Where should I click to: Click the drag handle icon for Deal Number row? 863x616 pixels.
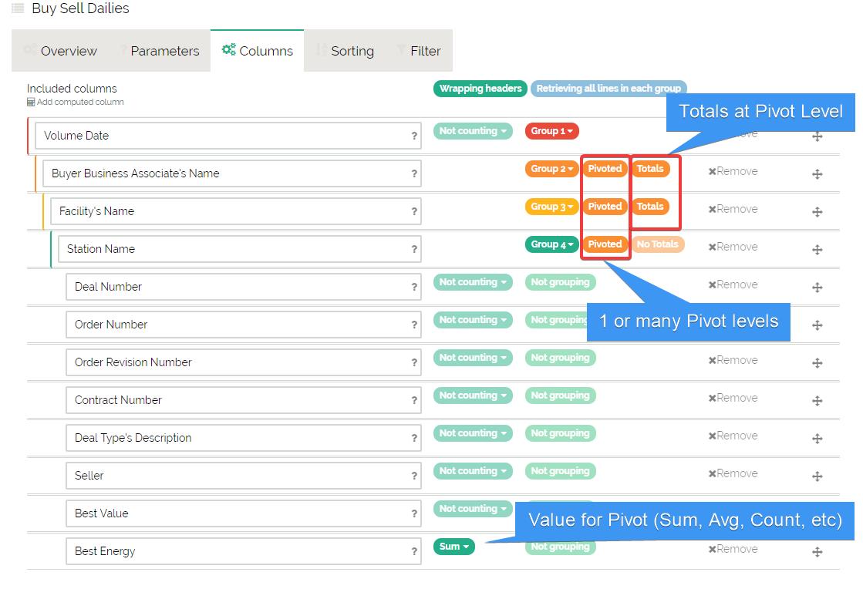(817, 288)
